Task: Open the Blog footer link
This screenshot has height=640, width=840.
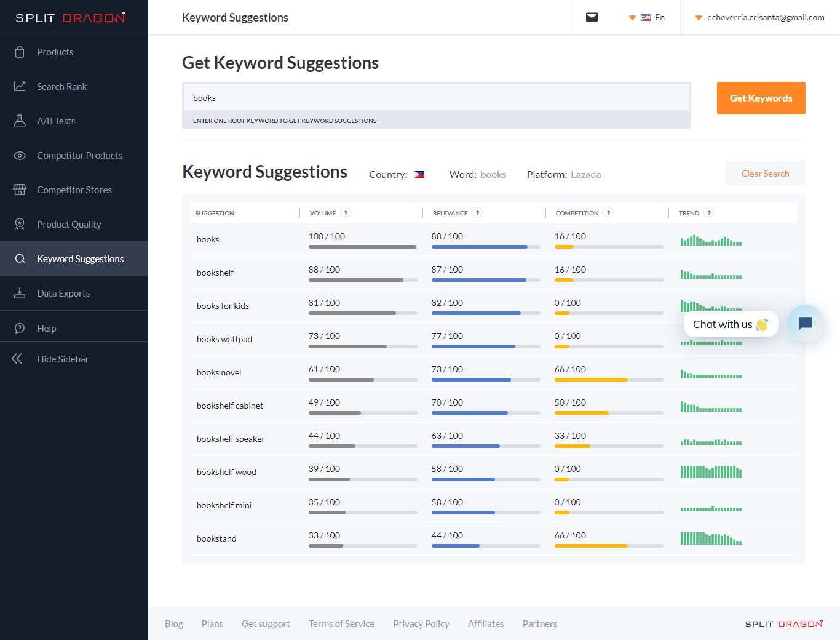Action: coord(174,623)
